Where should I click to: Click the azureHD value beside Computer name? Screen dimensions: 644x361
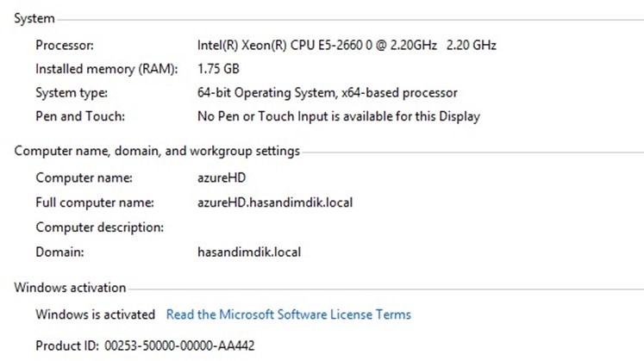pos(222,178)
